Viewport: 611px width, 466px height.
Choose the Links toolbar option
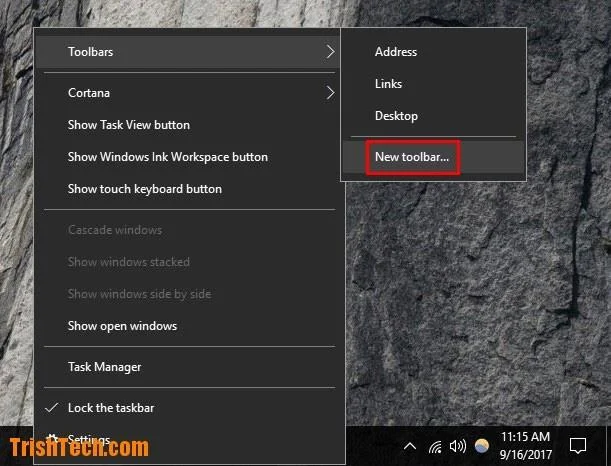pyautogui.click(x=433, y=84)
